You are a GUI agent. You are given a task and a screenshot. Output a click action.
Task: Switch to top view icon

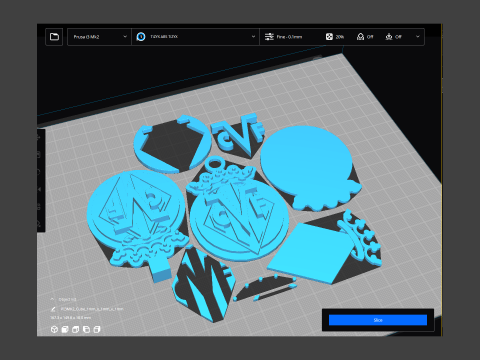click(x=76, y=330)
